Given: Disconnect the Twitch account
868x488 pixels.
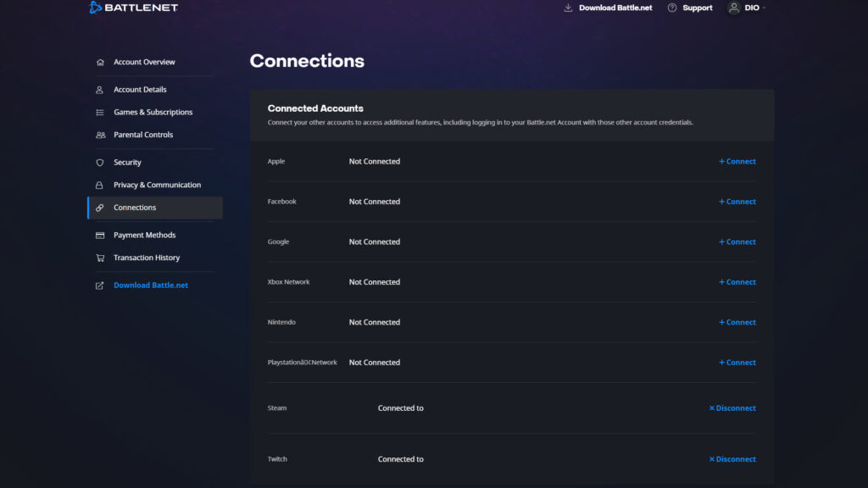Looking at the screenshot, I should [x=731, y=458].
